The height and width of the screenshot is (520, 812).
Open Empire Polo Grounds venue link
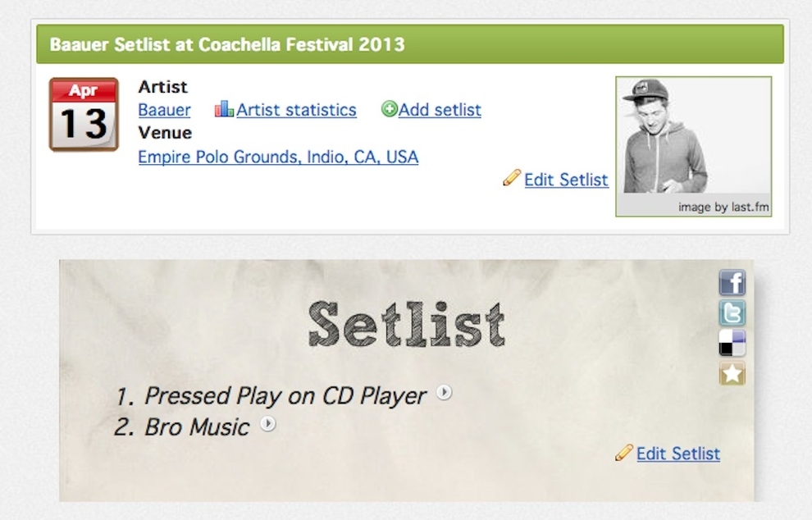coord(278,157)
